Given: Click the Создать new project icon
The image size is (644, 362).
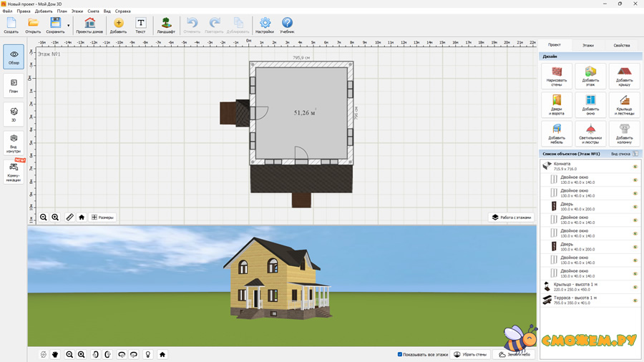Looking at the screenshot, I should pos(11,26).
